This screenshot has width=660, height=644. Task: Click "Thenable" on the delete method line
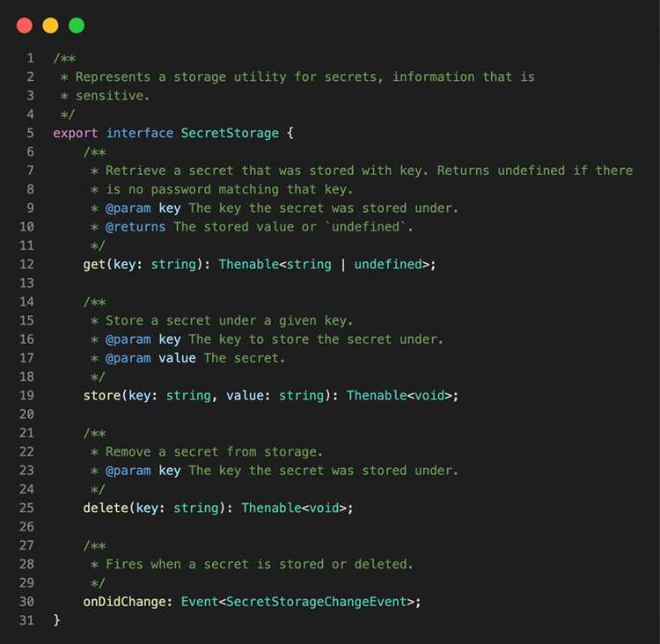pyautogui.click(x=272, y=508)
